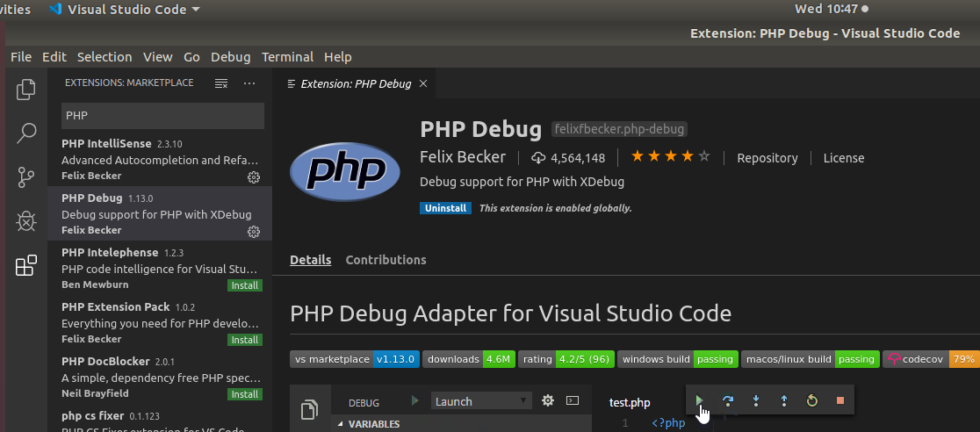
Task: Click the green Continue play button
Action: coord(699,400)
